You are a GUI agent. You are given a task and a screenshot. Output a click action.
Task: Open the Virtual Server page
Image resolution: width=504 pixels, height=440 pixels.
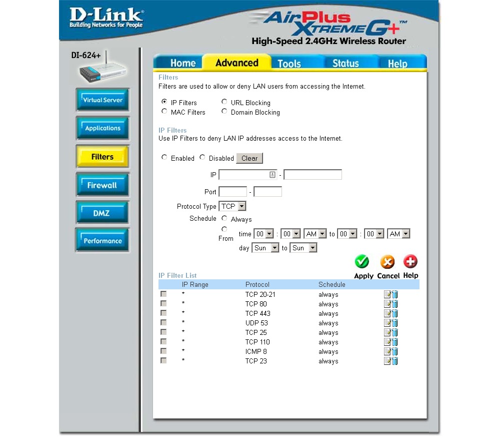[x=103, y=100]
